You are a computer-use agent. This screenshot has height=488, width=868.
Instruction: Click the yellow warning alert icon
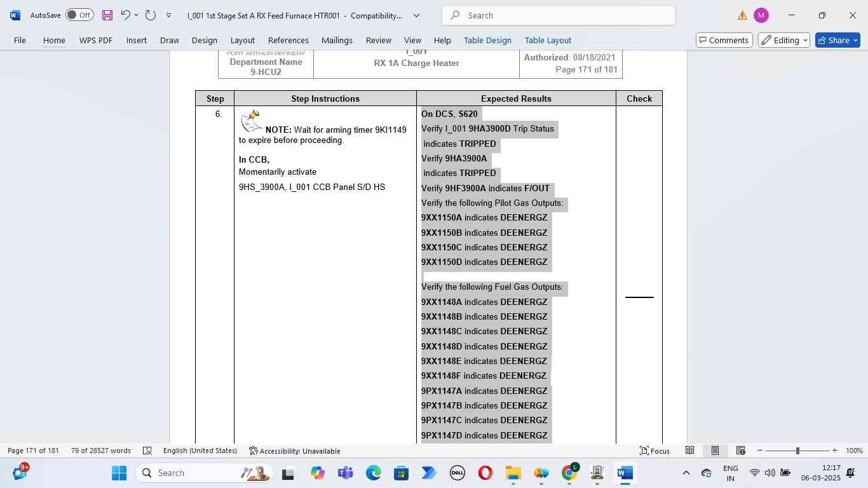tap(742, 15)
